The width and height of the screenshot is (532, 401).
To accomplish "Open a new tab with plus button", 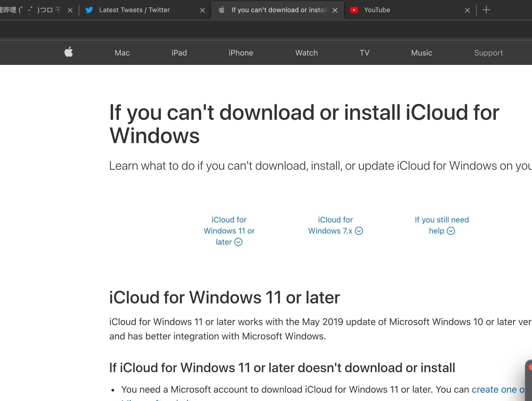I will [486, 10].
